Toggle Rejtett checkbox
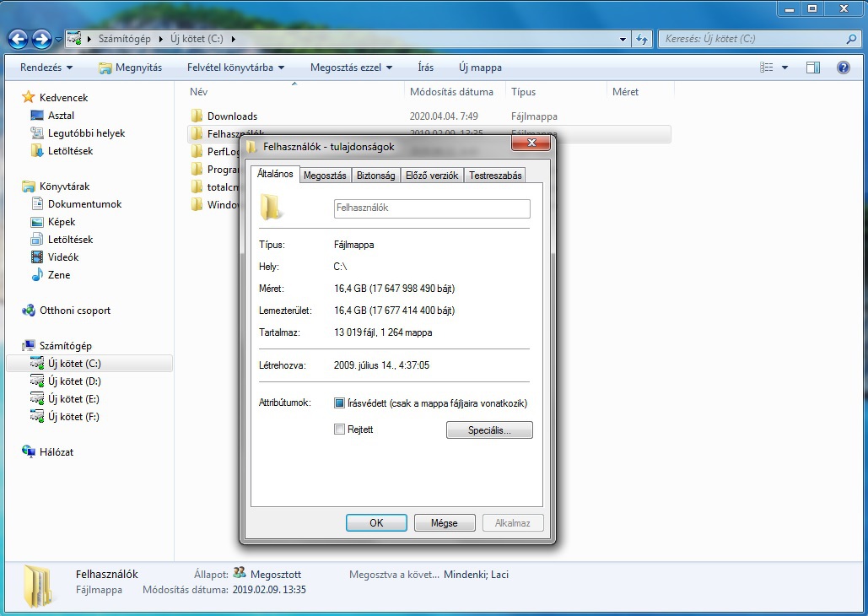The width and height of the screenshot is (868, 616). (x=339, y=429)
